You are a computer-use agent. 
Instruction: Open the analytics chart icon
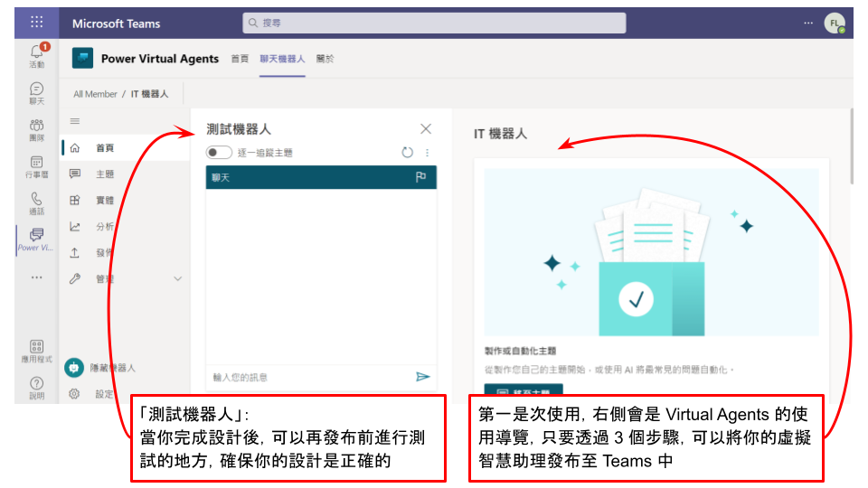(x=75, y=226)
